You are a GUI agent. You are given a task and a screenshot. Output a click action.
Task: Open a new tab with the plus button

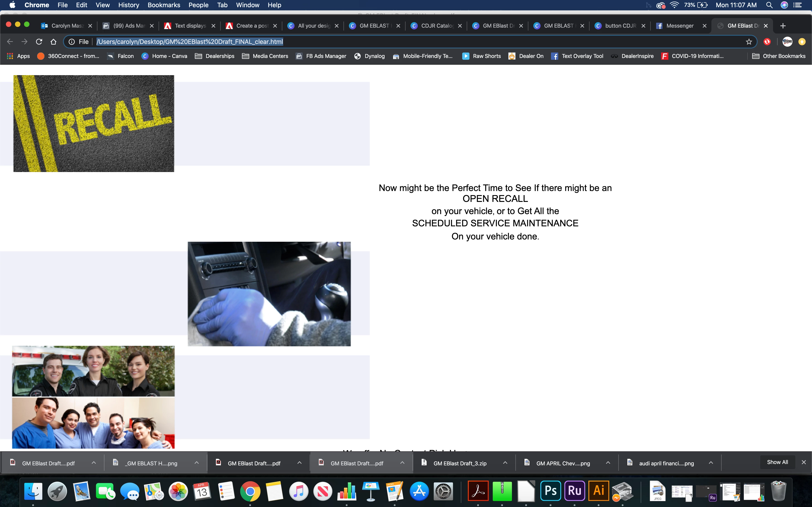[x=783, y=26]
